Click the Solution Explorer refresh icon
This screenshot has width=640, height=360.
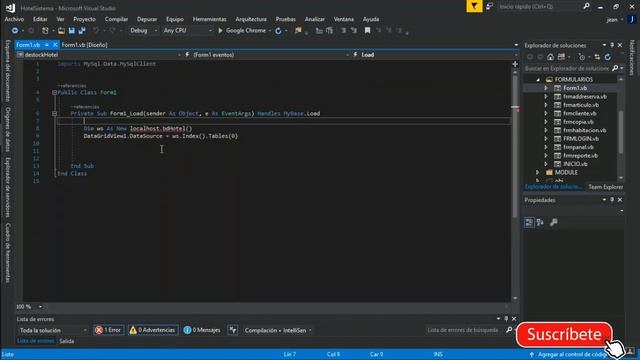608,57
